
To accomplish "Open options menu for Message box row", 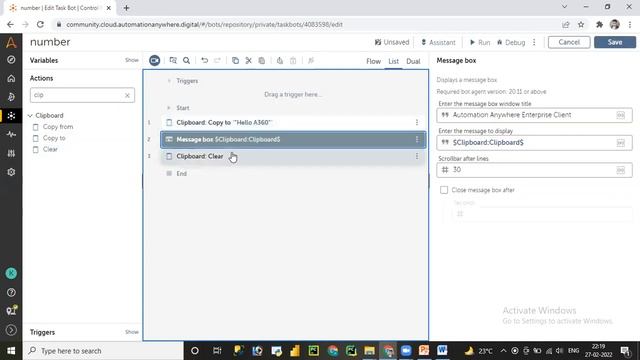I will [417, 140].
